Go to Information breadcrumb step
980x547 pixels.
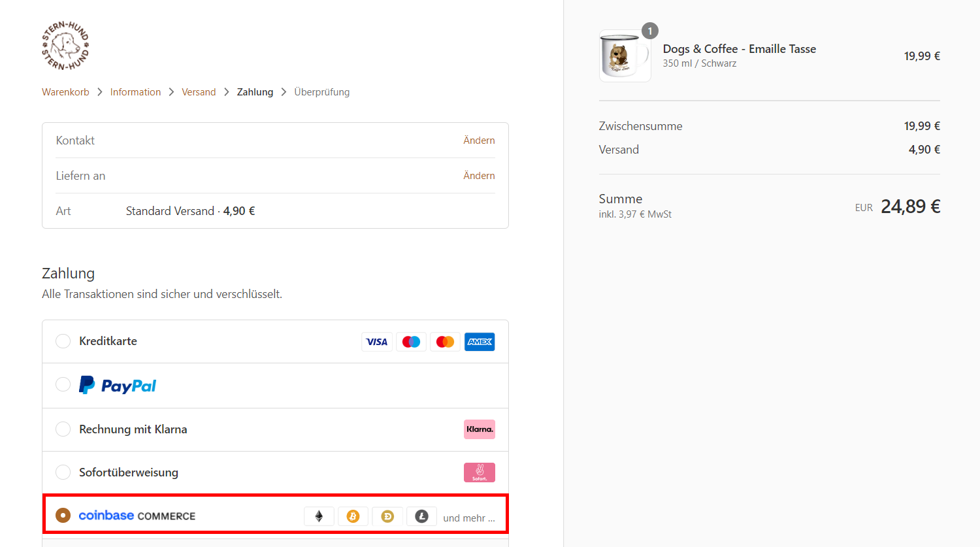click(x=135, y=92)
